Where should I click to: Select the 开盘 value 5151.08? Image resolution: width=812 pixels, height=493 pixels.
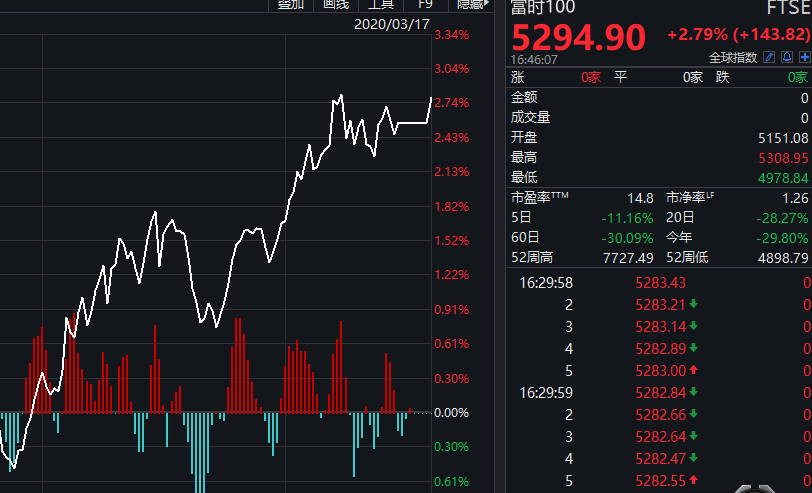pyautogui.click(x=783, y=138)
